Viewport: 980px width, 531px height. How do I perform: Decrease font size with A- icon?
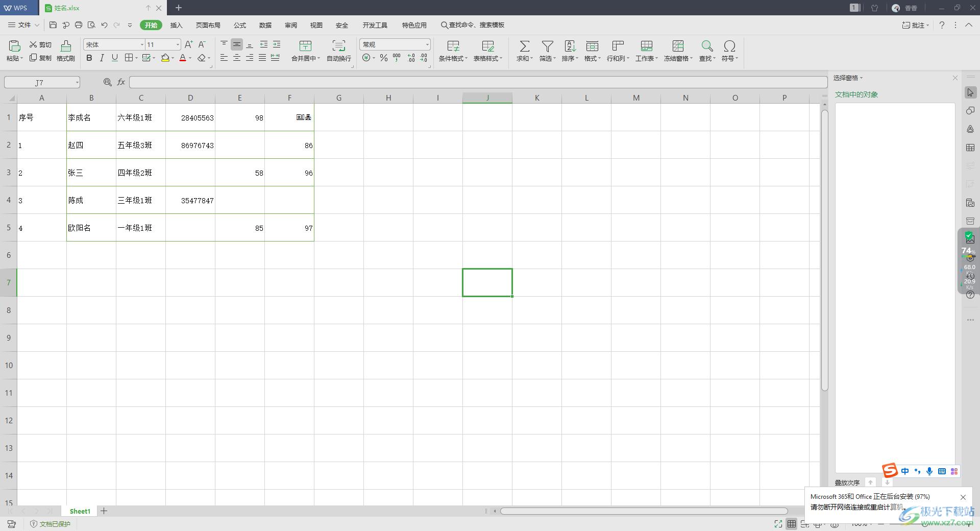[x=202, y=44]
